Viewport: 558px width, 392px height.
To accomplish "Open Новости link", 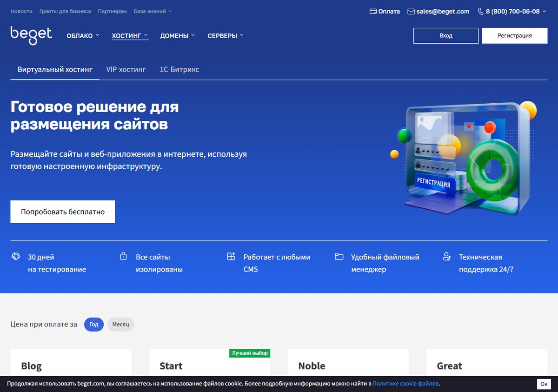I will click(21, 11).
